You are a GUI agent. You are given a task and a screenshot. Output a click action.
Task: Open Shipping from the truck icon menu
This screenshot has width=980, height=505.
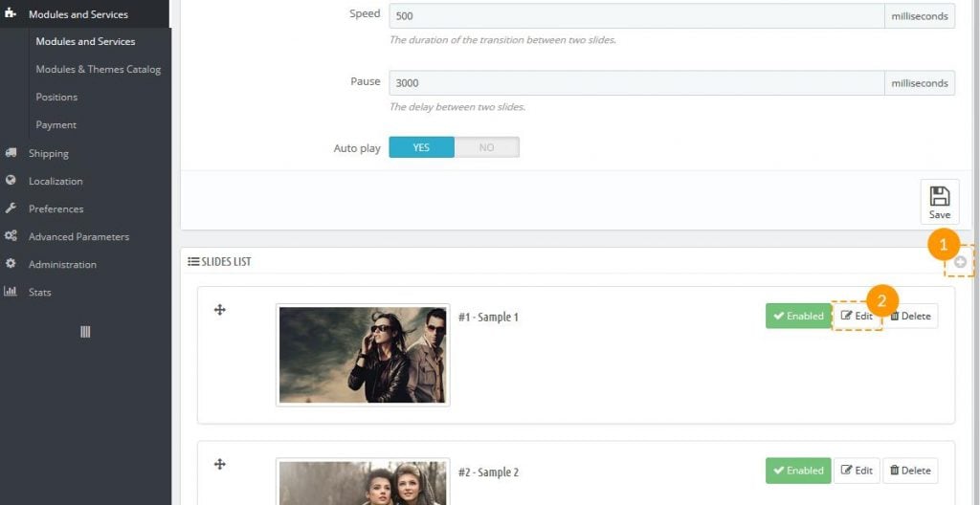pyautogui.click(x=48, y=153)
